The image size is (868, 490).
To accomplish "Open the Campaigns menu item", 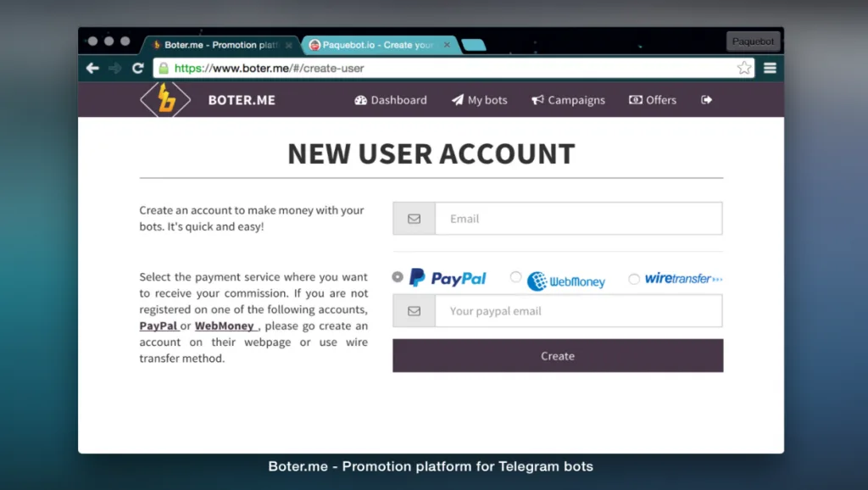I will [x=568, y=100].
